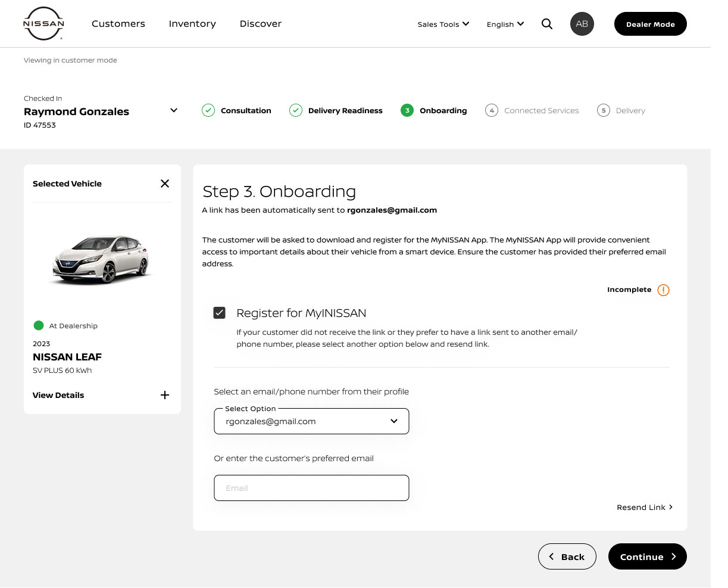Viewport: 728px width, 588px height.
Task: Click the NISSAN LEAF model name
Action: click(67, 357)
